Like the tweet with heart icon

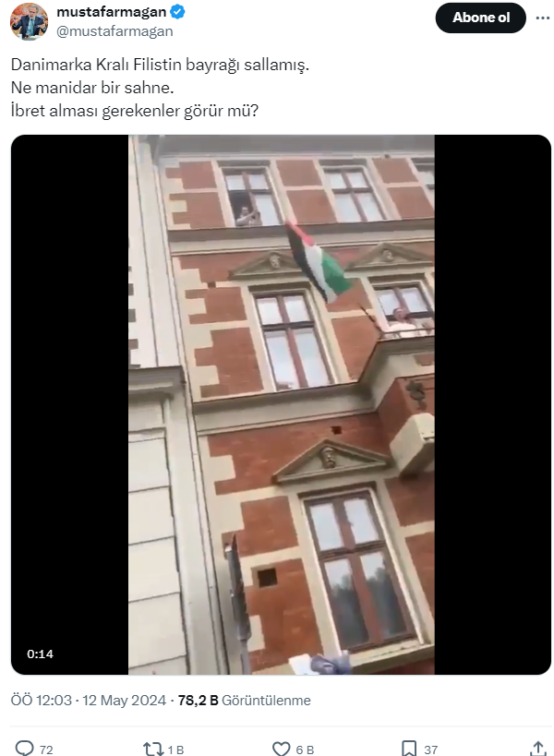pyautogui.click(x=282, y=749)
